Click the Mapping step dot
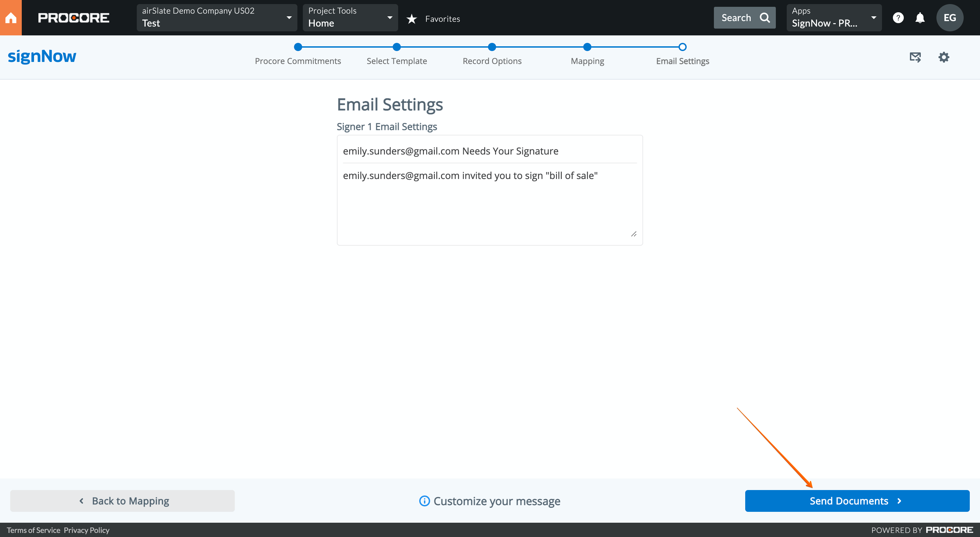The height and width of the screenshot is (537, 980). tap(587, 47)
